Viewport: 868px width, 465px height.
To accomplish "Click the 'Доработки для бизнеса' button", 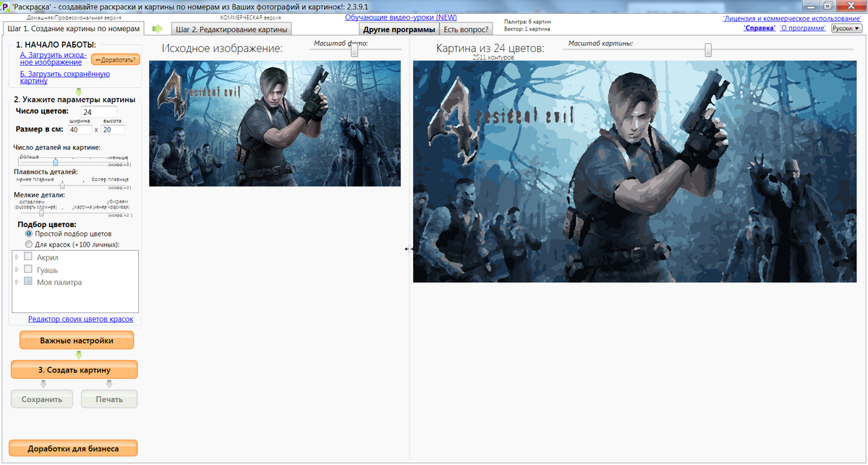I will (x=73, y=449).
